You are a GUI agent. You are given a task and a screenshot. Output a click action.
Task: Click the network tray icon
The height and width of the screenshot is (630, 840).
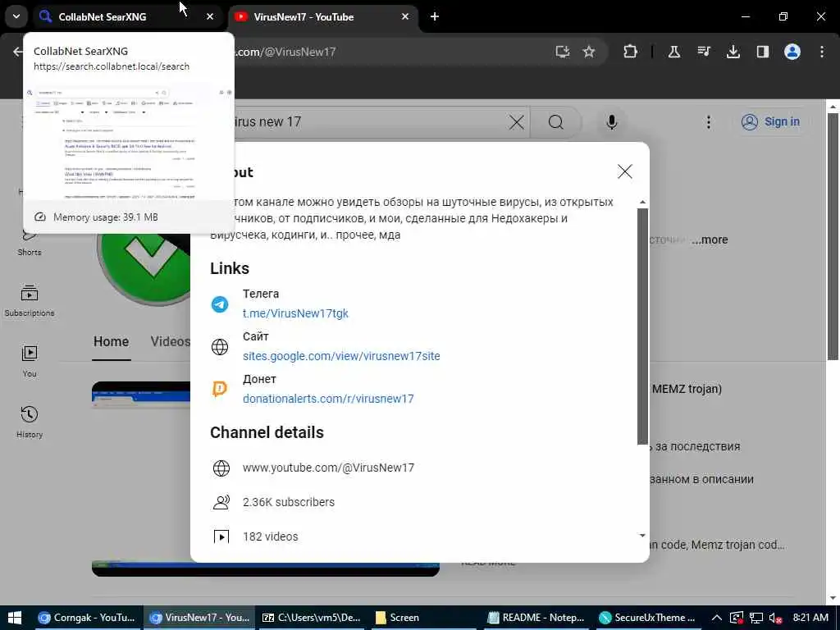tap(756, 618)
